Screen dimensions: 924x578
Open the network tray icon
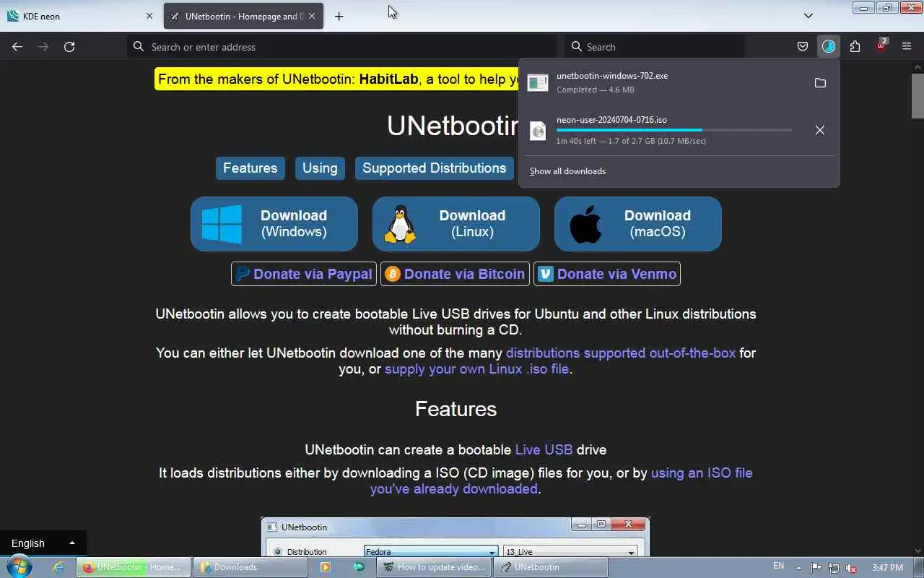coord(834,568)
